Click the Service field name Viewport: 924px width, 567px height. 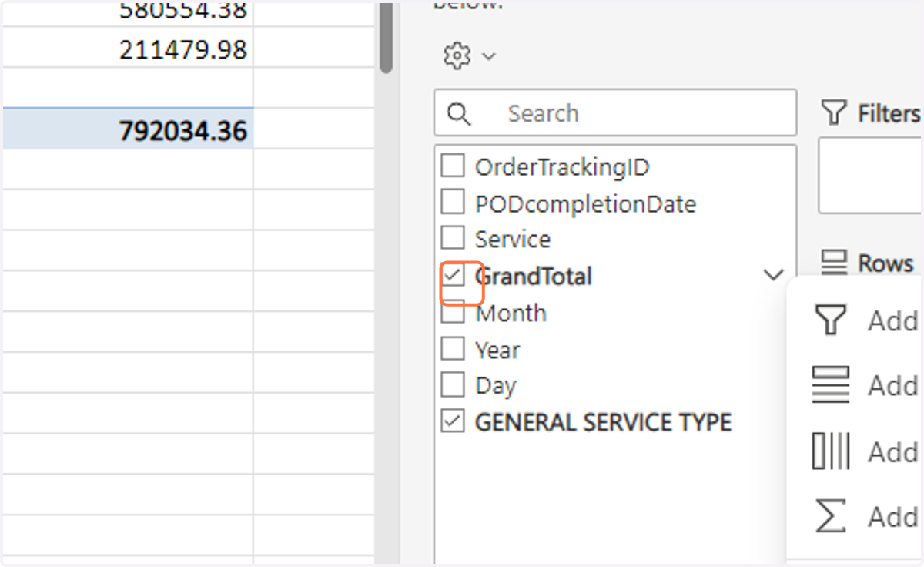click(513, 239)
